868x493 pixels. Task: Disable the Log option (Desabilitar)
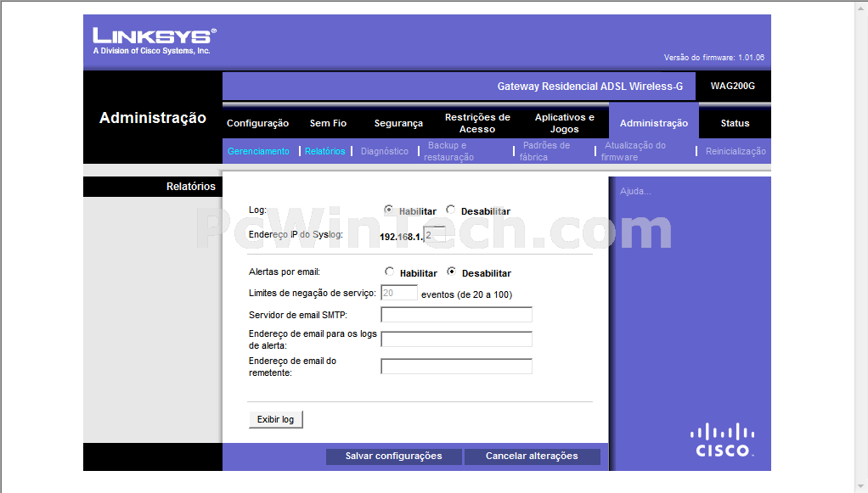tap(451, 210)
